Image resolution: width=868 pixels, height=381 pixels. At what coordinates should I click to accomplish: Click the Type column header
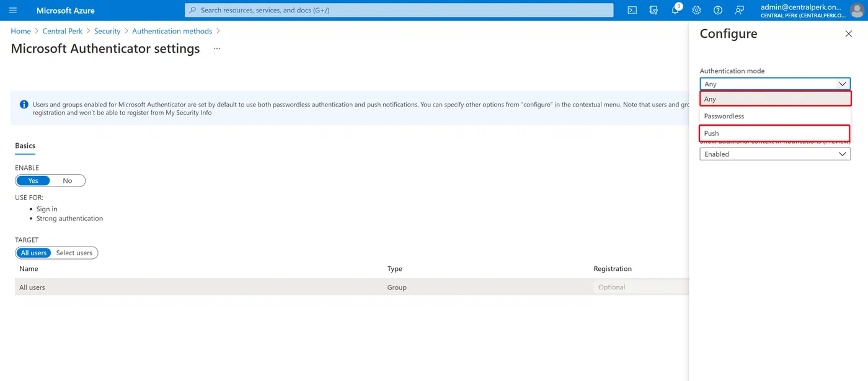pos(395,269)
